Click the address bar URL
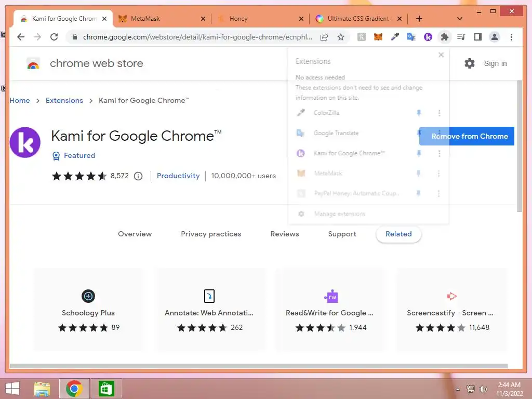The image size is (532, 399). (197, 37)
